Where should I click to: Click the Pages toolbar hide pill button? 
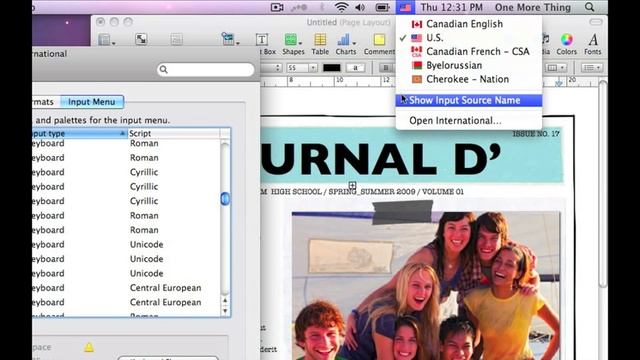click(x=596, y=22)
